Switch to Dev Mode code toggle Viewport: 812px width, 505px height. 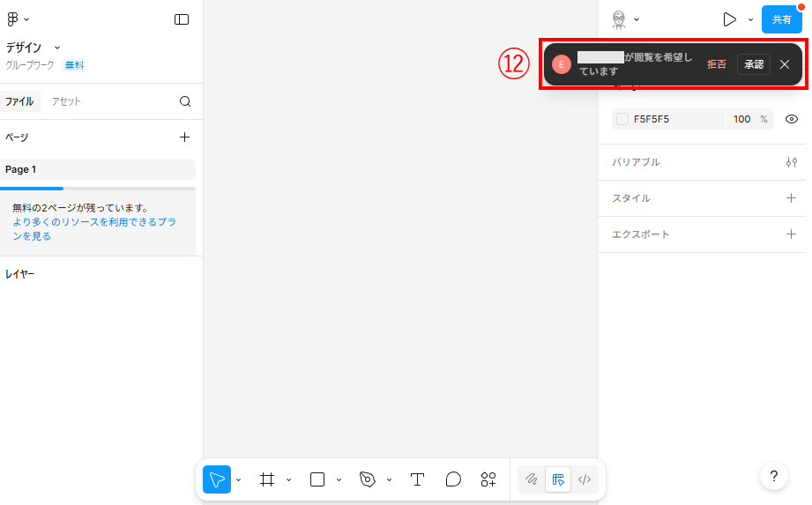pos(584,479)
